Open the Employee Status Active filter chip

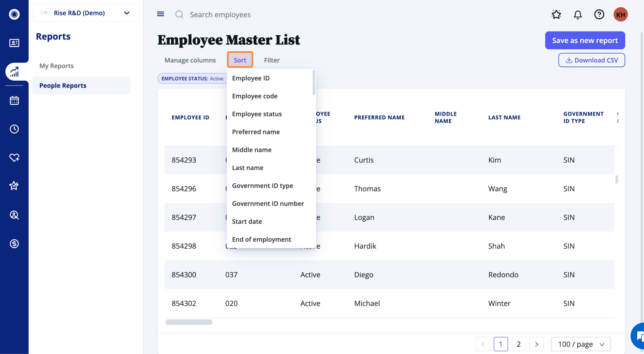coord(192,79)
